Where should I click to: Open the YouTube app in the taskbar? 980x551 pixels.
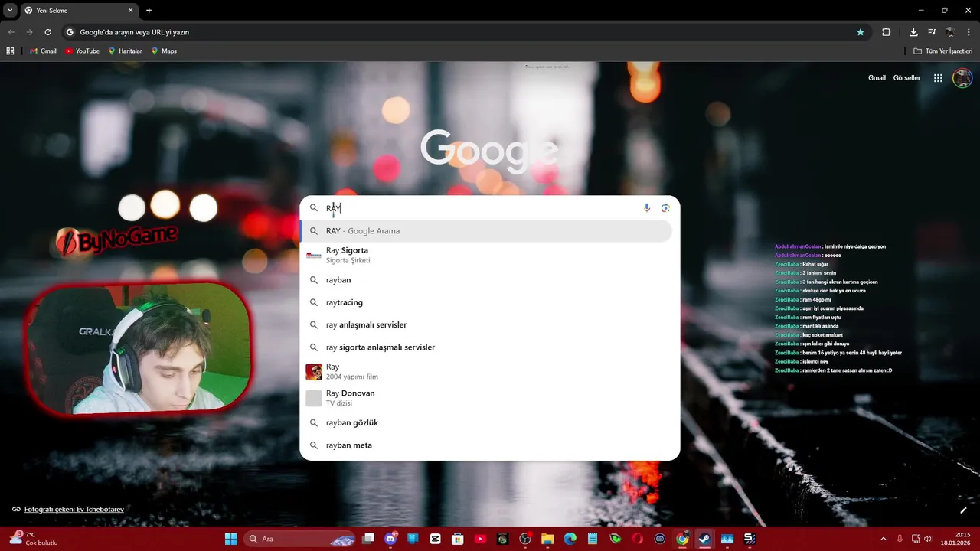point(480,539)
